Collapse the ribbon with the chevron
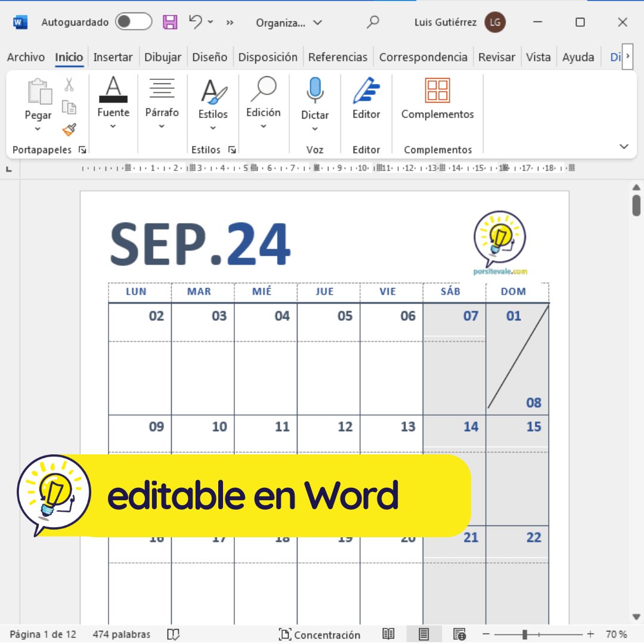Image resolution: width=644 pixels, height=644 pixels. (x=624, y=147)
